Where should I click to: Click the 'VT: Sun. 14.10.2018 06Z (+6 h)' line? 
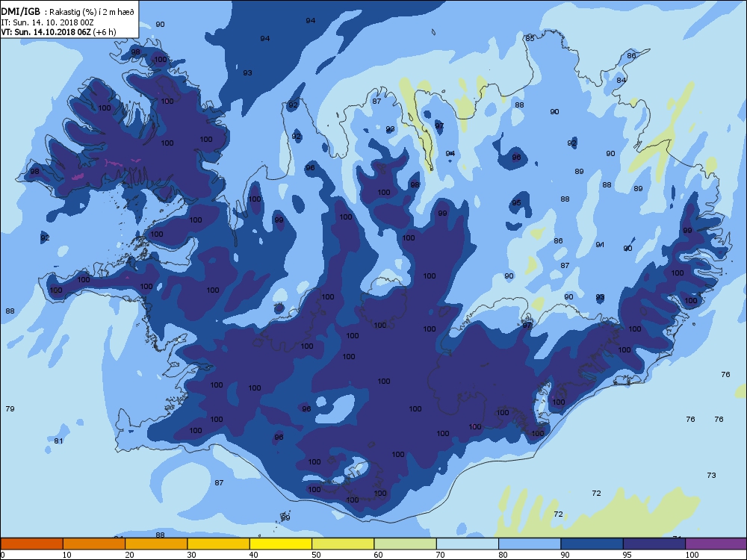(58, 32)
